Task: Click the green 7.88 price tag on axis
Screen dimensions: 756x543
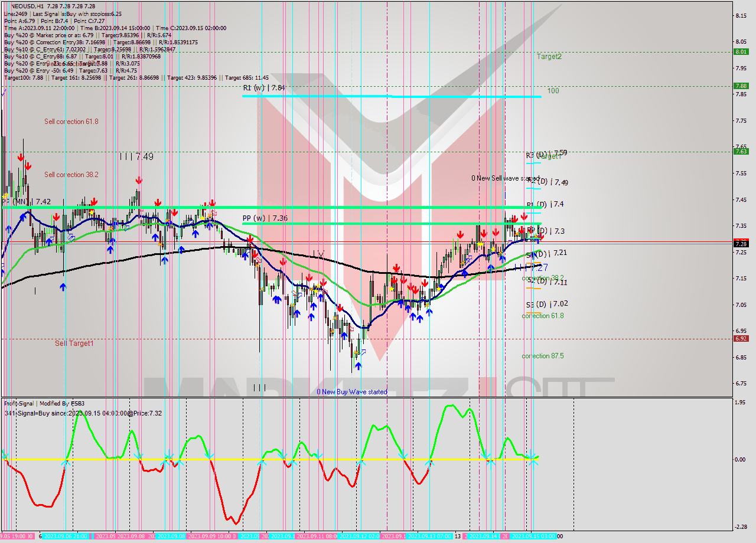Action: 741,86
